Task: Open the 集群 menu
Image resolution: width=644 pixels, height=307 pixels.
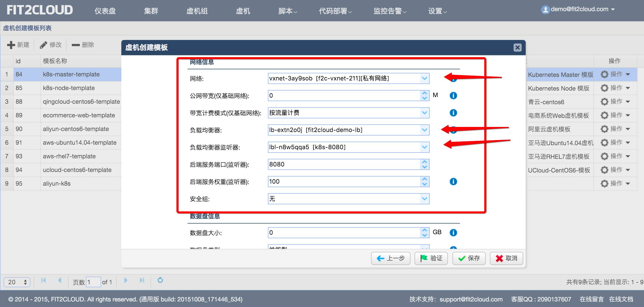Action: point(151,11)
